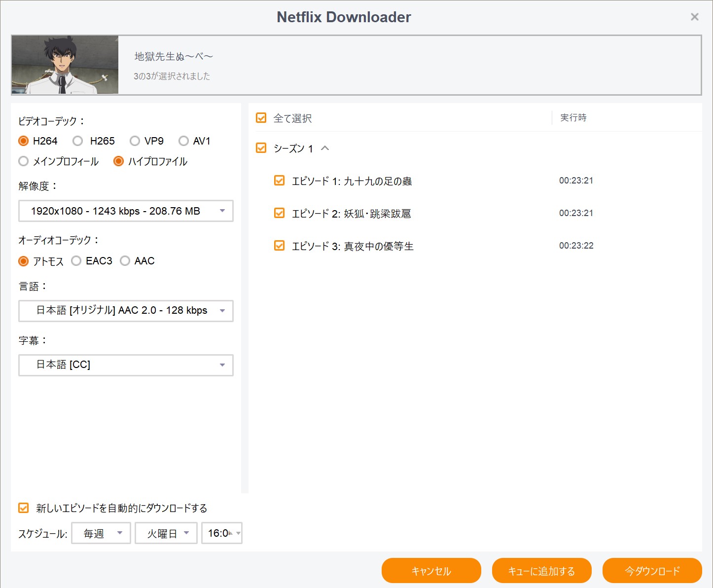Disable 新しいエピソードを自動的にダウンロードする

pyautogui.click(x=23, y=508)
